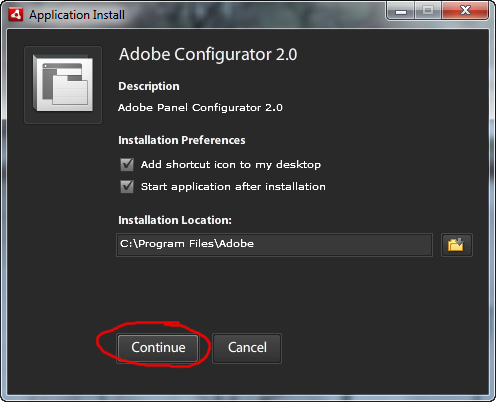Click the Description heading

tap(149, 86)
